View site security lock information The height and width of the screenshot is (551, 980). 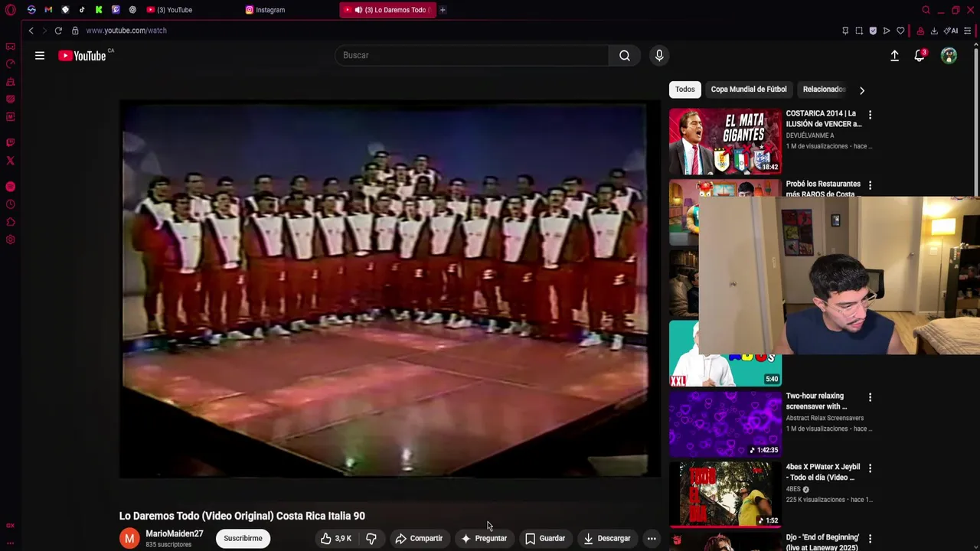[x=75, y=31]
